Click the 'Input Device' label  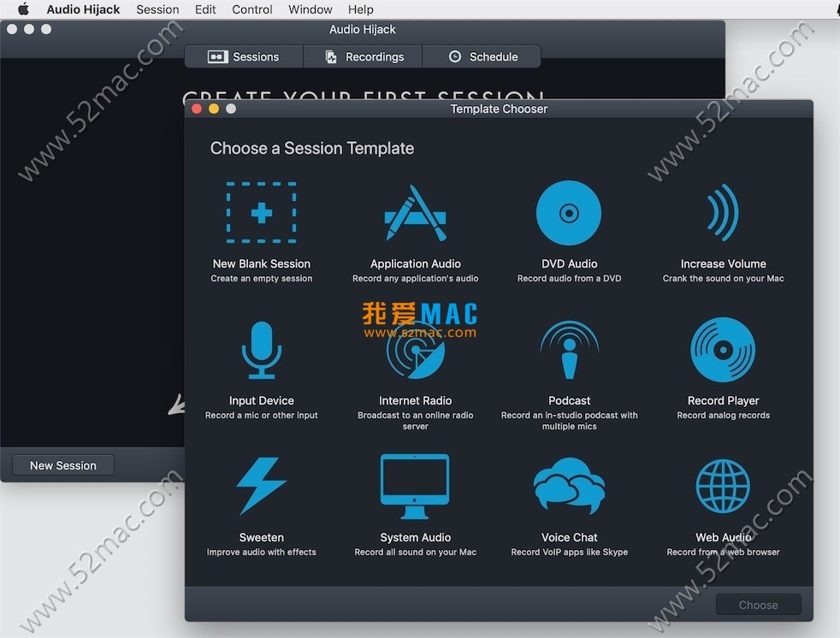tap(262, 400)
